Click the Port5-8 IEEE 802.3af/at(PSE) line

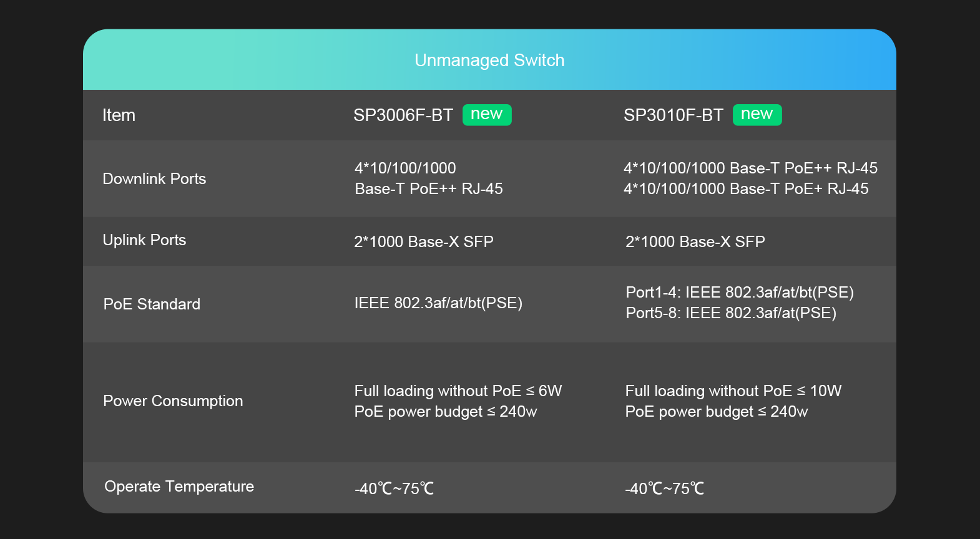(731, 313)
